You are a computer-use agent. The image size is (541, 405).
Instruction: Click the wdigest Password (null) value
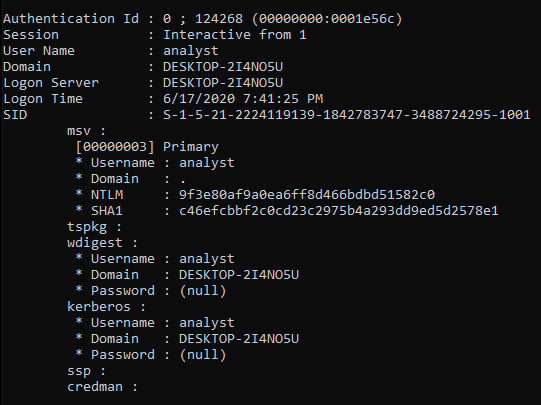coord(203,291)
